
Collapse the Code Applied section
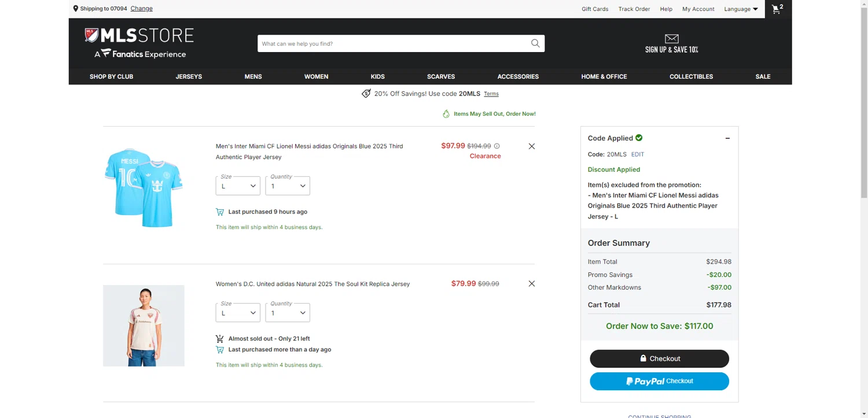click(x=727, y=138)
